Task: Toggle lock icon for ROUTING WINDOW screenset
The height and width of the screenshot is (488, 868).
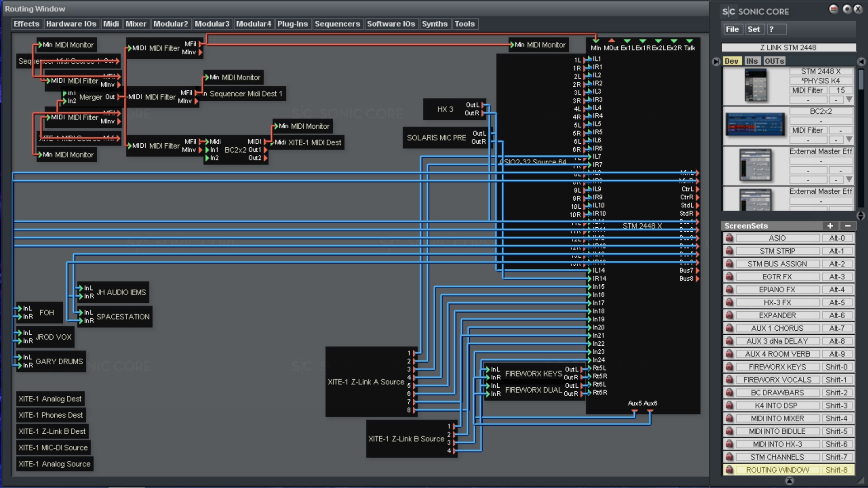Action: point(729,470)
